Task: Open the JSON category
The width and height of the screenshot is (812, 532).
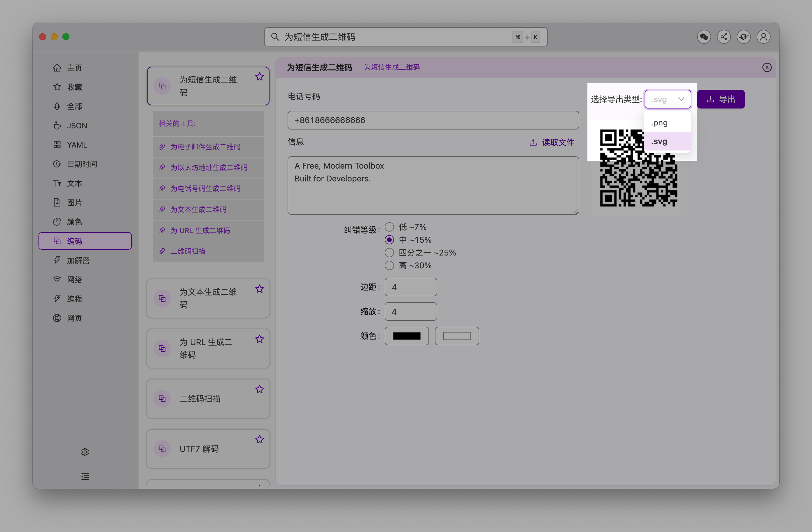Action: 85,126
